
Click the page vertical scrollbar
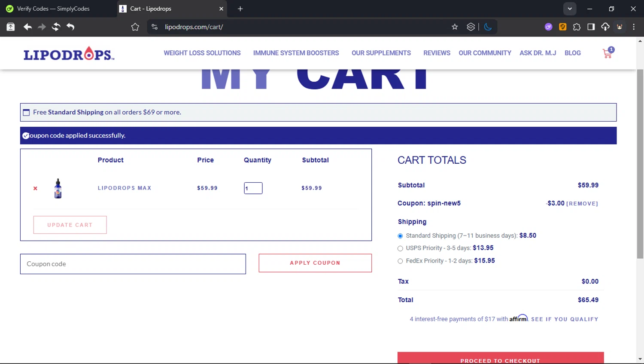(640, 163)
